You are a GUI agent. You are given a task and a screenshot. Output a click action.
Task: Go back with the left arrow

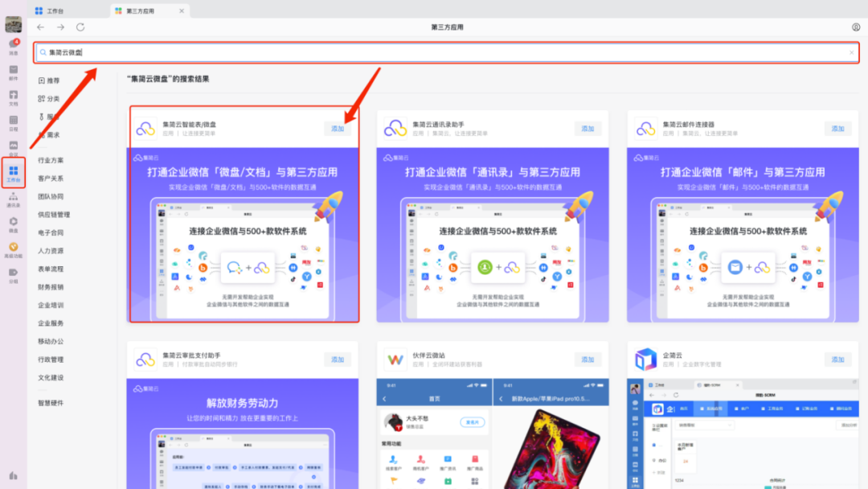(40, 27)
